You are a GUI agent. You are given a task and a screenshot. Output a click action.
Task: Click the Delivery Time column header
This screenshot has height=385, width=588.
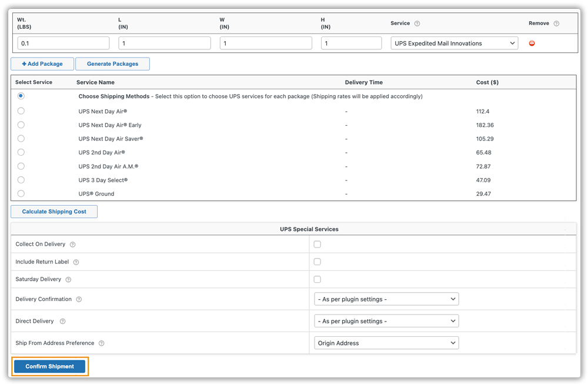364,82
